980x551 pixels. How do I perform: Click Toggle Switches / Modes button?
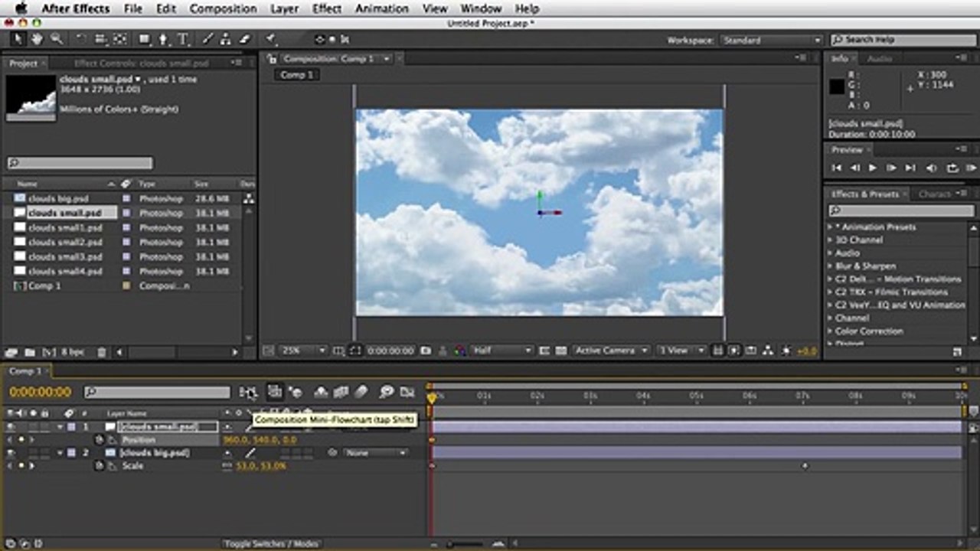coord(271,544)
